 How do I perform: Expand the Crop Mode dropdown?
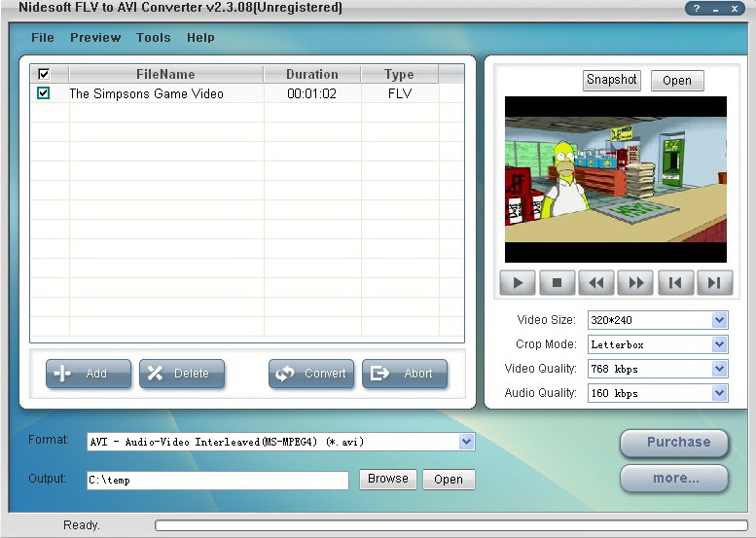point(719,344)
